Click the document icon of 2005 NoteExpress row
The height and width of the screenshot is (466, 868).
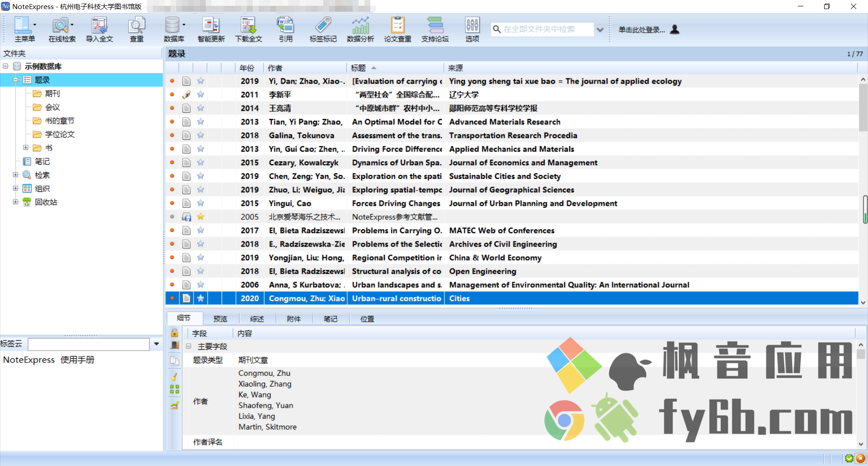click(x=186, y=217)
